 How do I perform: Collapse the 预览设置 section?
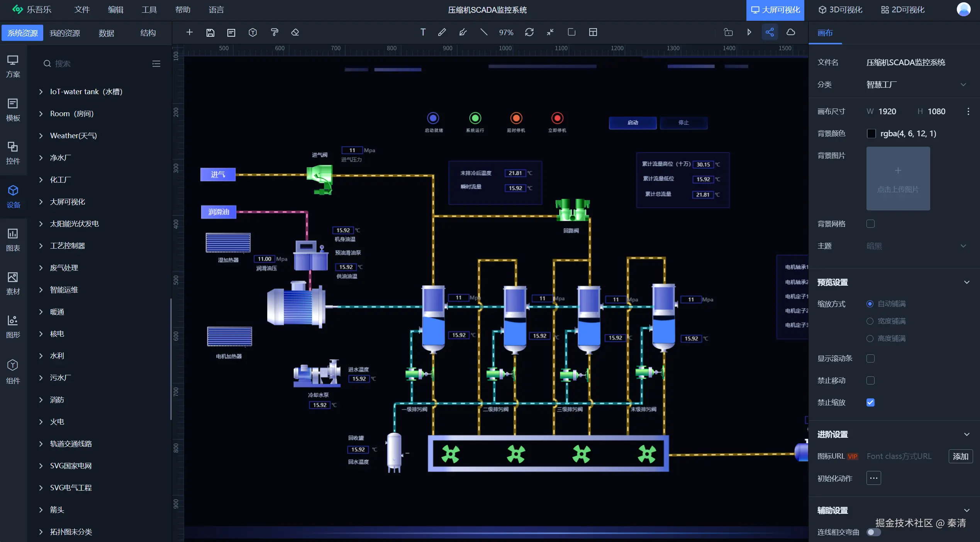(x=966, y=282)
